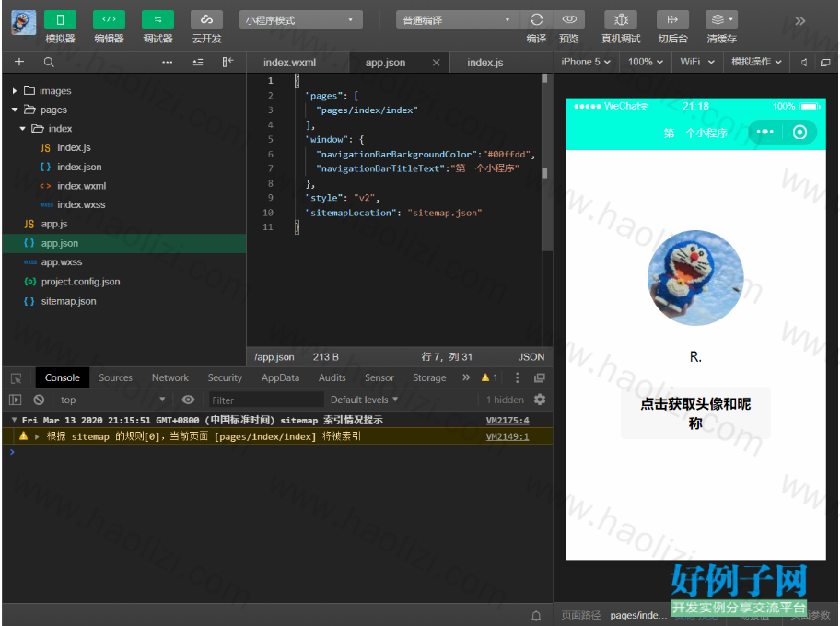Screen dimensions: 840x626
Task: Click the get avatar and nickname button
Action: point(695,413)
